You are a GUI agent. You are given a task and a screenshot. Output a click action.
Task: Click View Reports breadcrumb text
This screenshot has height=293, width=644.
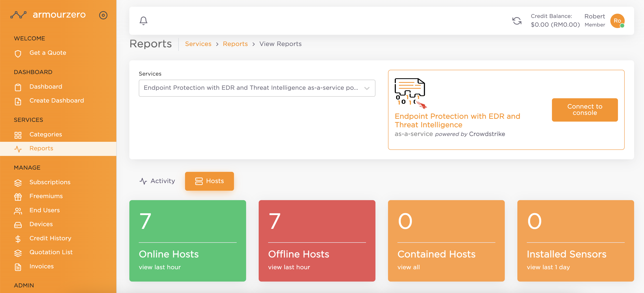(280, 44)
